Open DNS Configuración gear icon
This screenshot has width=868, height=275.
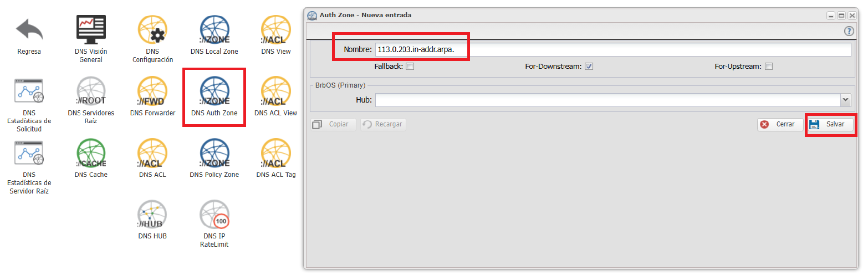(152, 29)
